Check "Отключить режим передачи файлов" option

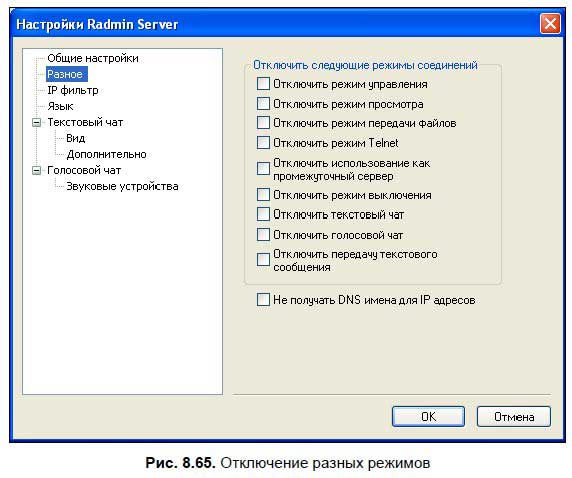(263, 123)
